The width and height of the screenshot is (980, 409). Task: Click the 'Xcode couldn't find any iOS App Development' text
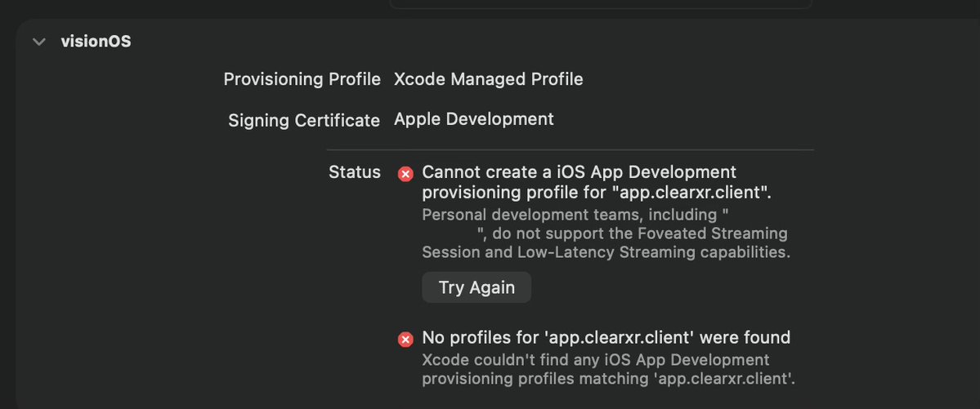coord(608,369)
